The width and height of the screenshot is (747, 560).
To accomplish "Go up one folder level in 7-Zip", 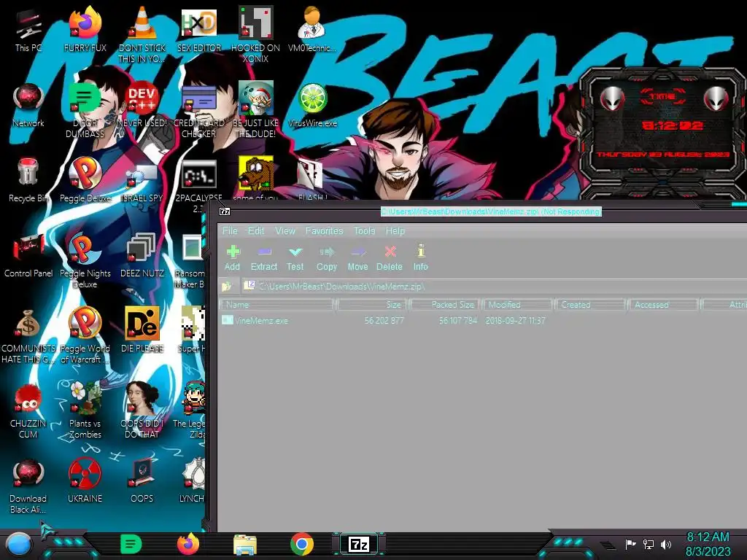I will coord(226,286).
